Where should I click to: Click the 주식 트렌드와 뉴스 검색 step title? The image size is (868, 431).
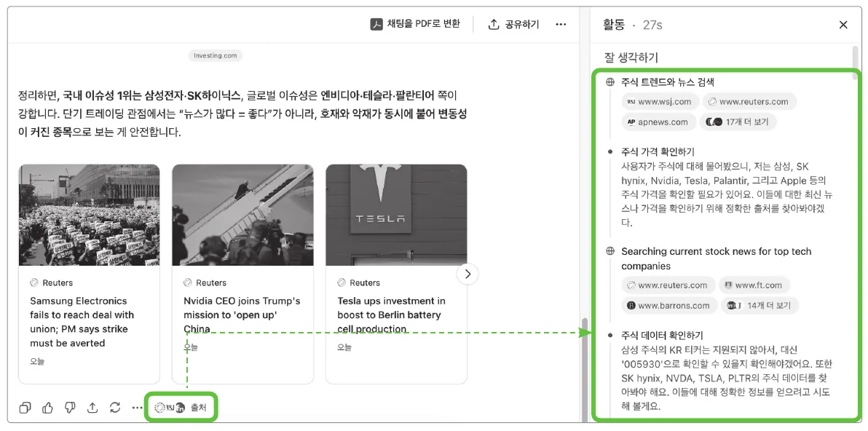[x=668, y=82]
